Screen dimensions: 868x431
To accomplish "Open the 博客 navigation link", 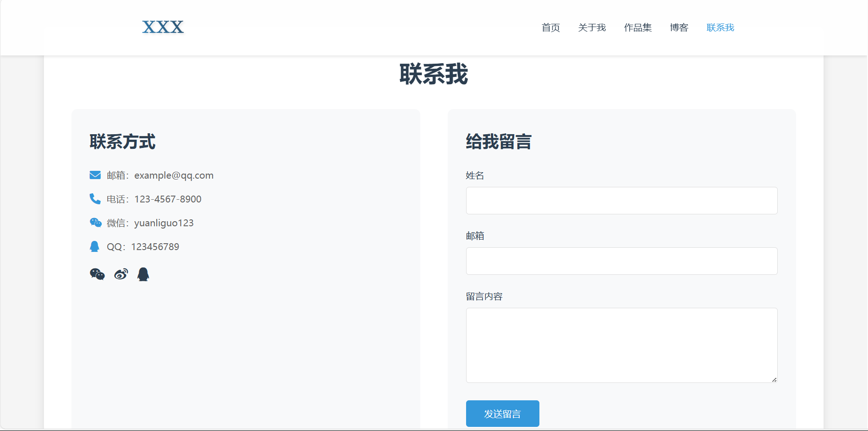I will 679,28.
